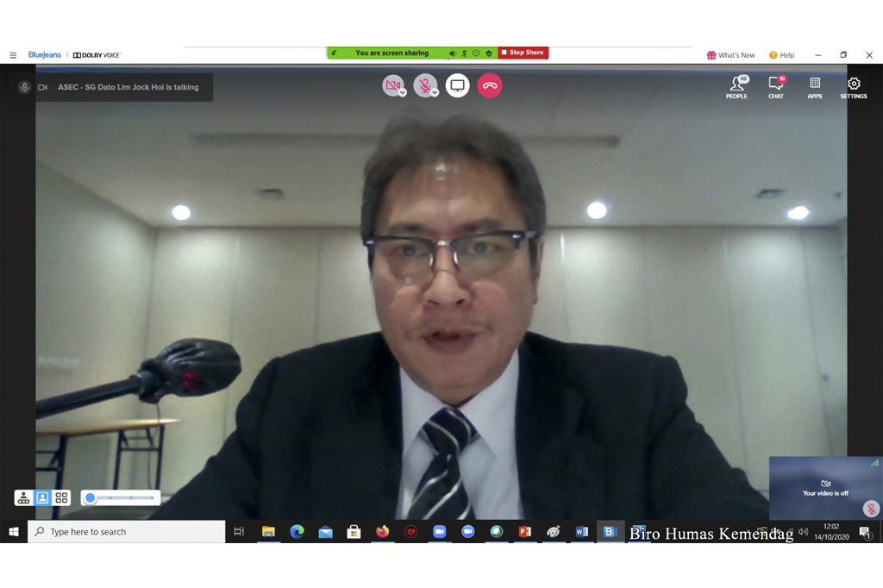The height and width of the screenshot is (588, 883).
Task: Click the video size slider
Action: (x=121, y=498)
